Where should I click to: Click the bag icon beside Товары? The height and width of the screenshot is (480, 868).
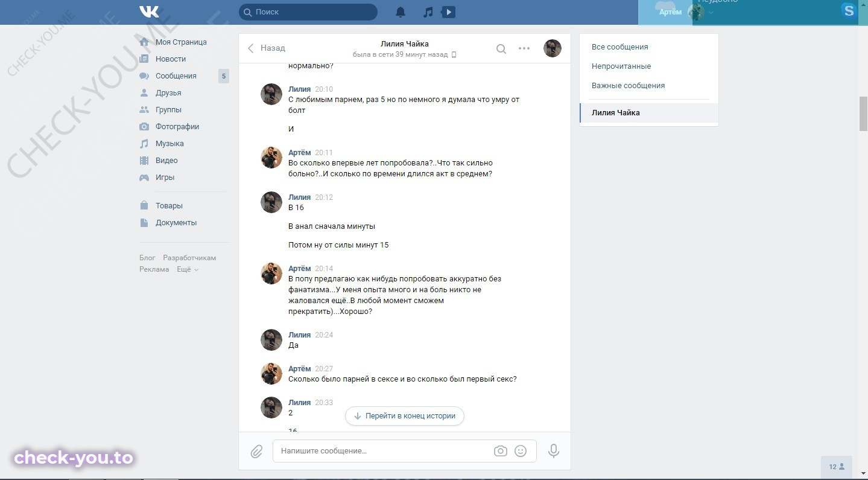click(144, 206)
